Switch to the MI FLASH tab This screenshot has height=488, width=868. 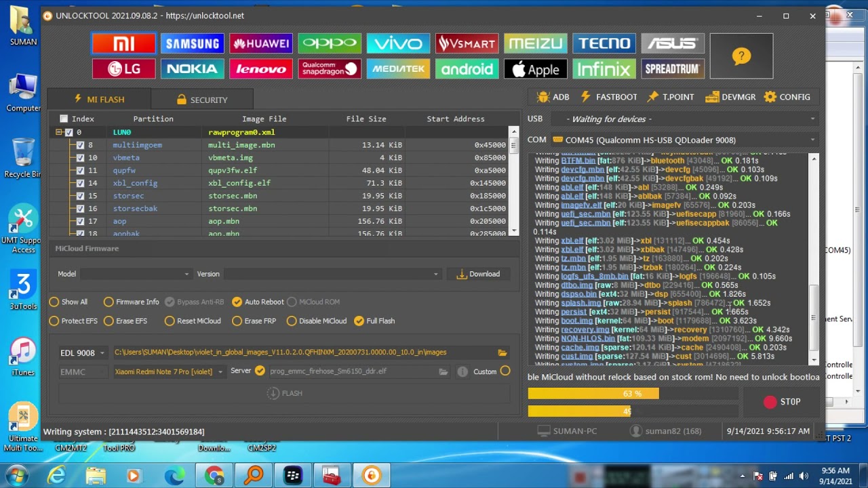(x=100, y=100)
